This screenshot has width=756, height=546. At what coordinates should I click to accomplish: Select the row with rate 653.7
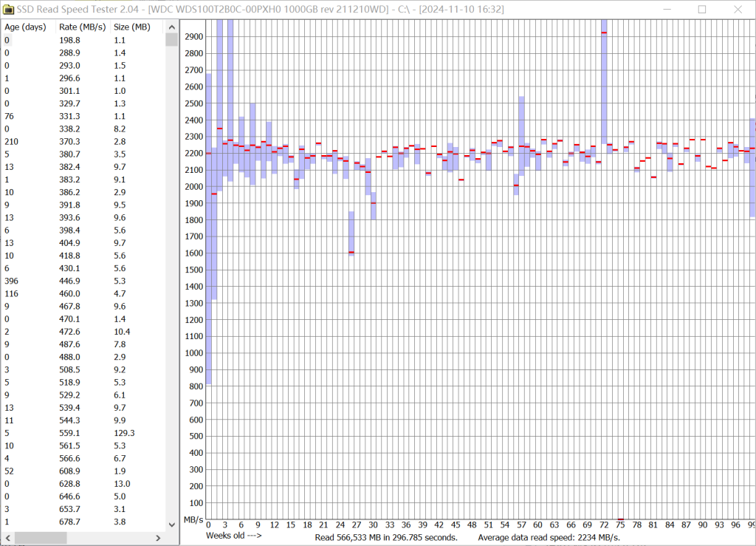pos(83,509)
